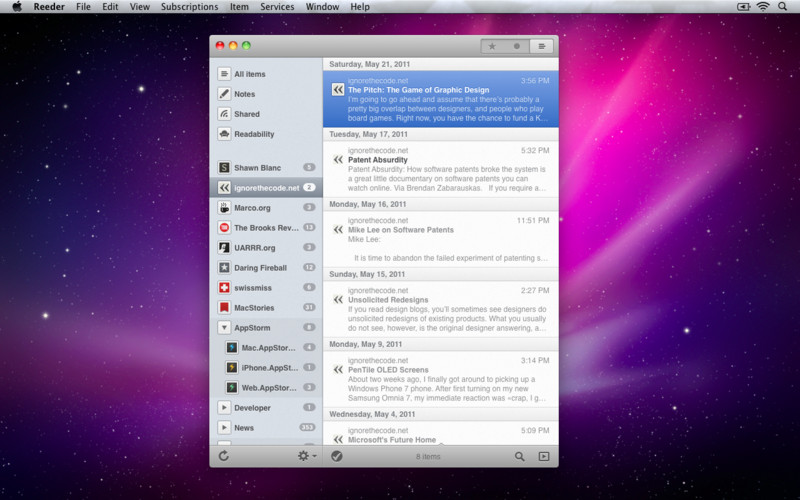
Task: Select the Readability sidebar item
Action: click(254, 134)
